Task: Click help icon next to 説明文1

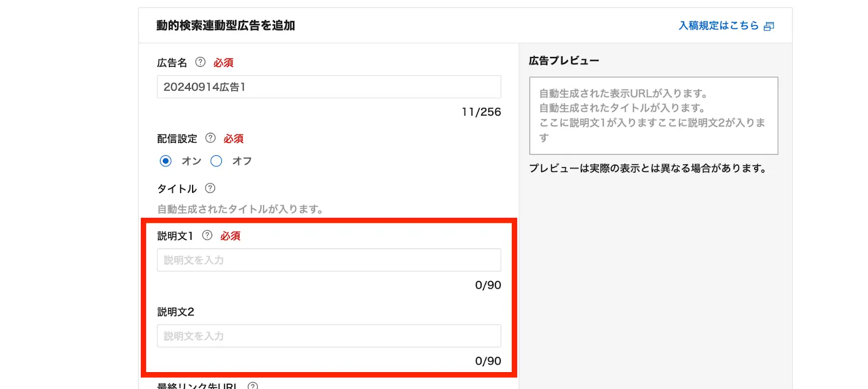Action: tap(207, 235)
